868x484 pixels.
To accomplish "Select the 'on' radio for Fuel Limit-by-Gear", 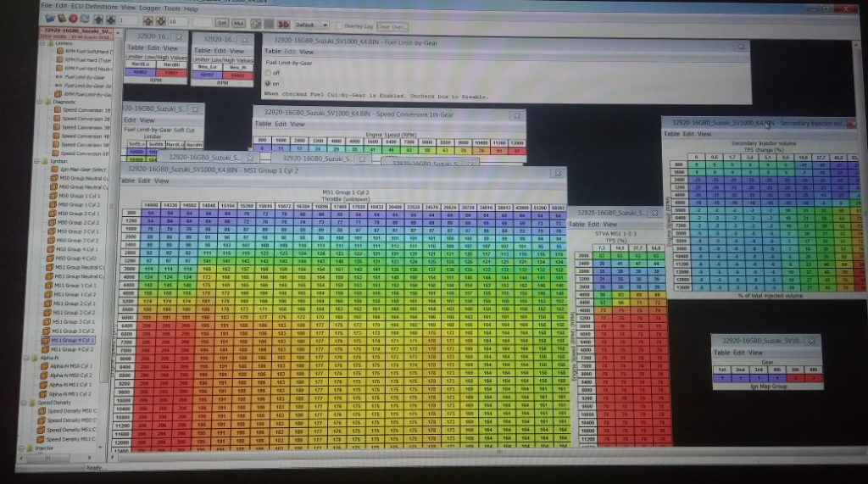I will [x=270, y=84].
